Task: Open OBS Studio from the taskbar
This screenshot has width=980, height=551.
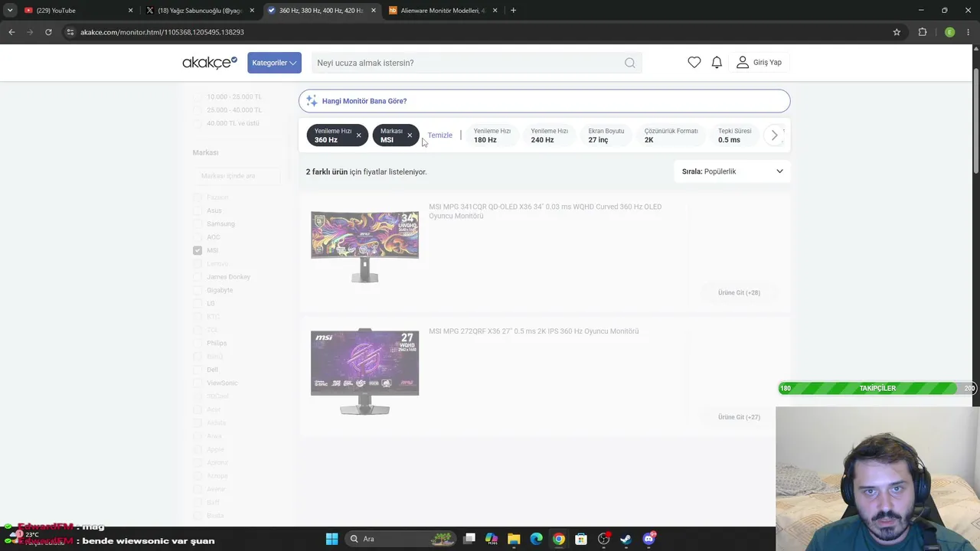Action: point(603,539)
